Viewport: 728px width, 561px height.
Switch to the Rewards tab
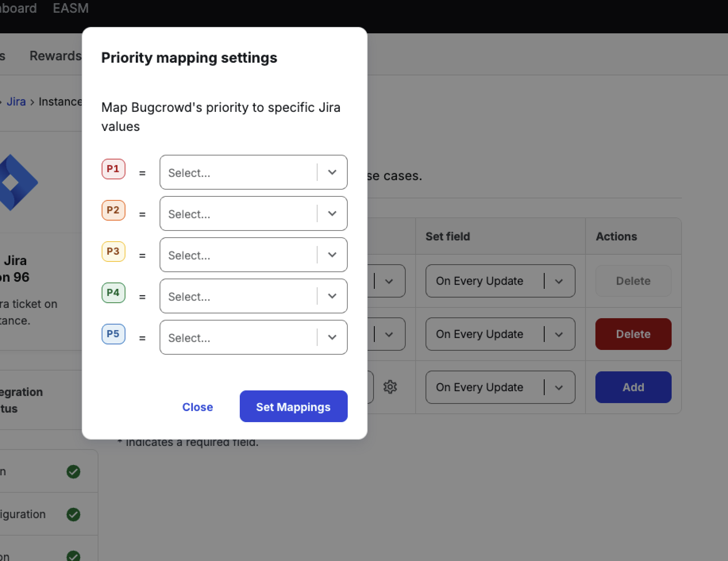pos(56,56)
